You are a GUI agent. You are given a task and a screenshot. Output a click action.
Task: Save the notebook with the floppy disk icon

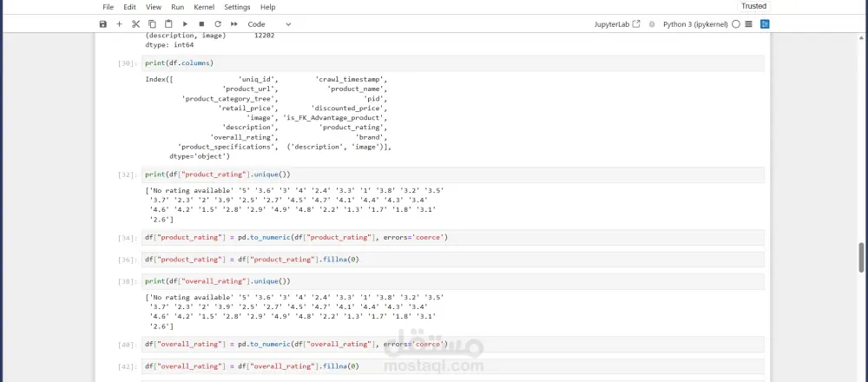coord(103,24)
